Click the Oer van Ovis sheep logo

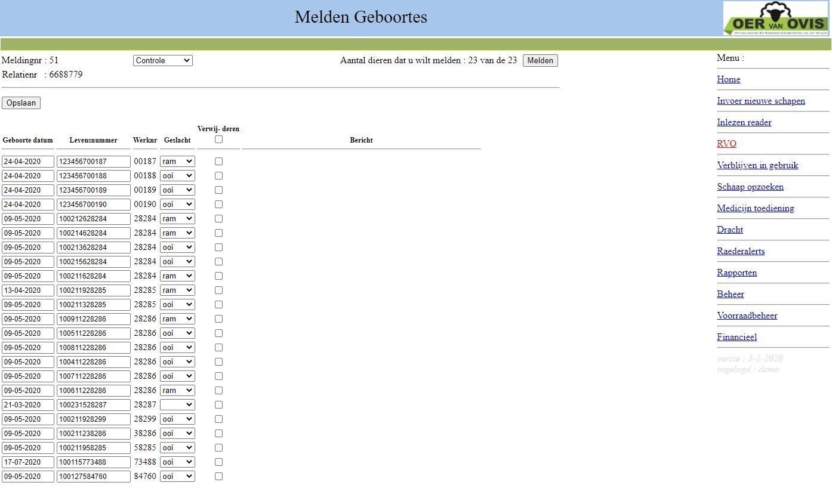[775, 18]
